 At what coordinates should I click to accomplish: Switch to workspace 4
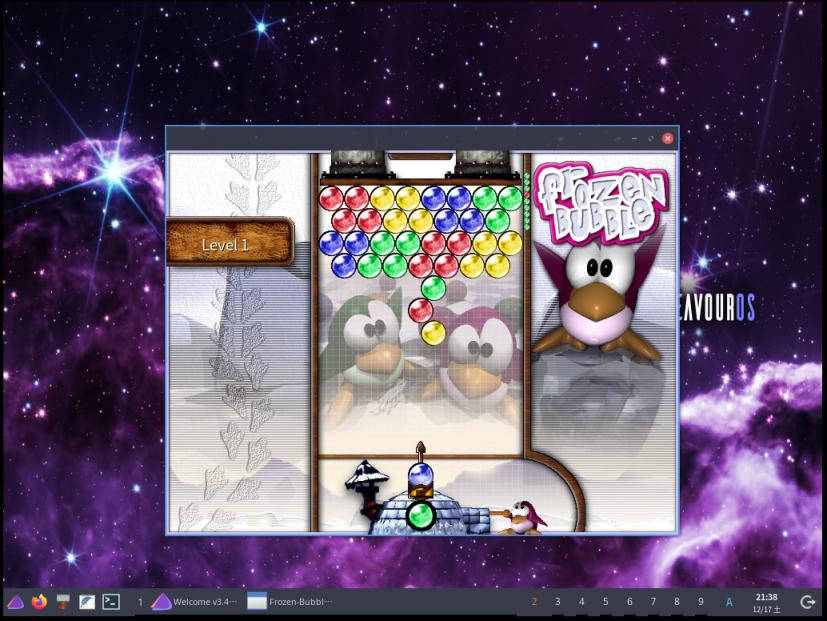582,601
